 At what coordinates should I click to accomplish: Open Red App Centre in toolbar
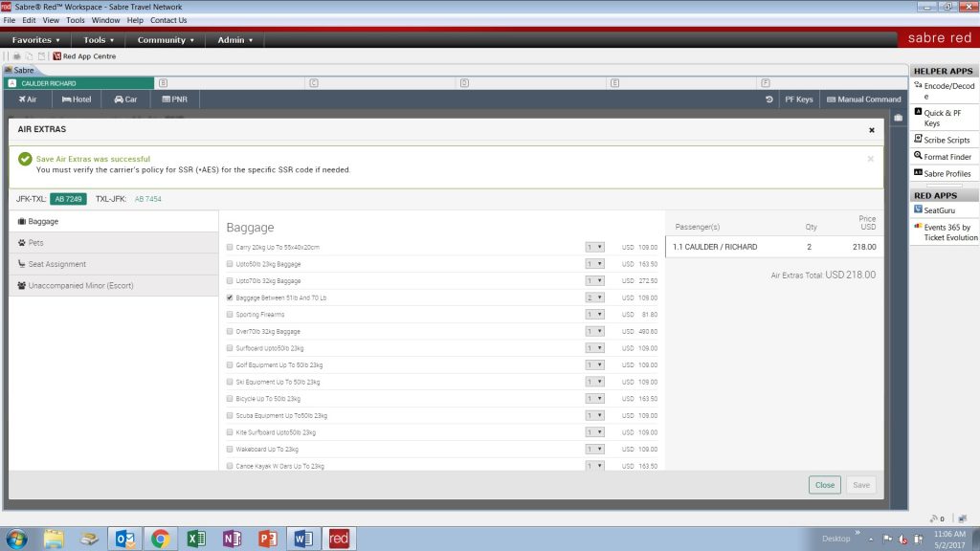88,56
